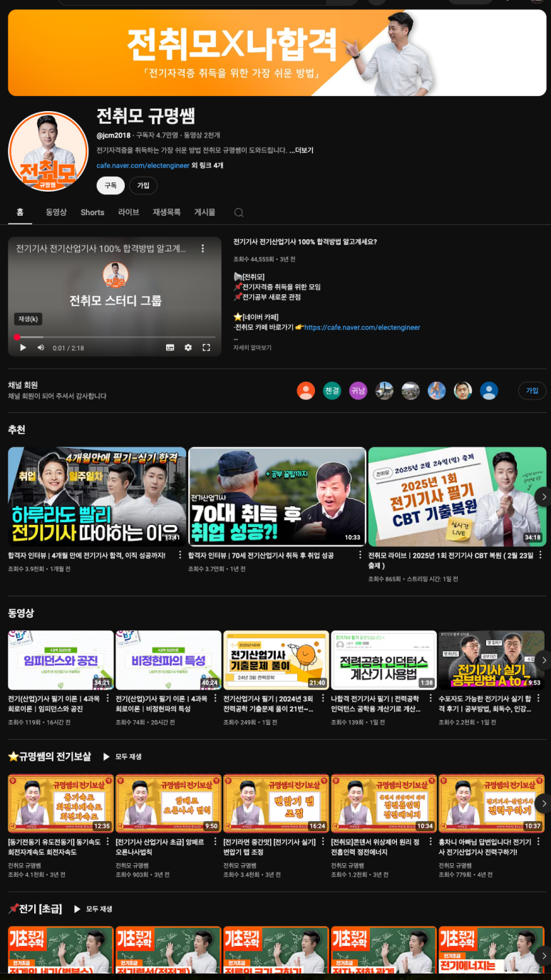
Task: Play all in 전기 [초급] playlist
Action: click(x=93, y=909)
